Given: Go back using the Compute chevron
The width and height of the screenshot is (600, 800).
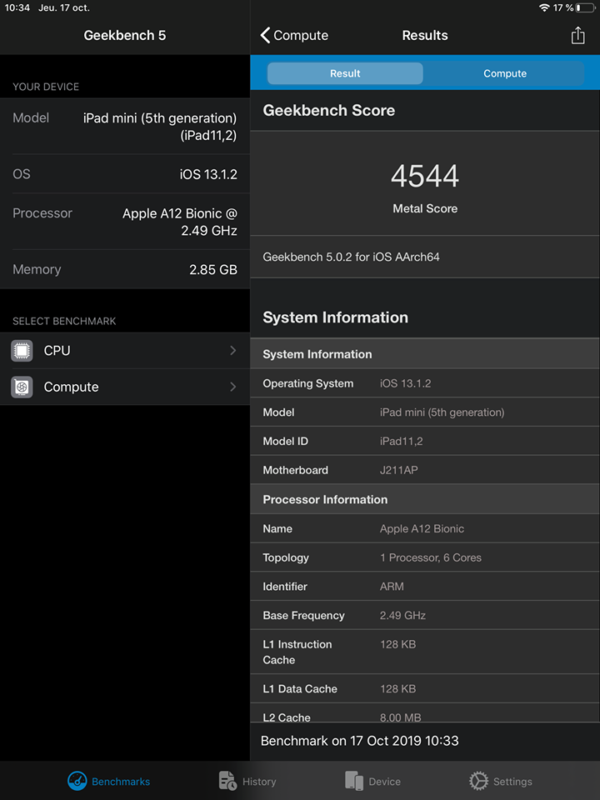Looking at the screenshot, I should pos(265,35).
